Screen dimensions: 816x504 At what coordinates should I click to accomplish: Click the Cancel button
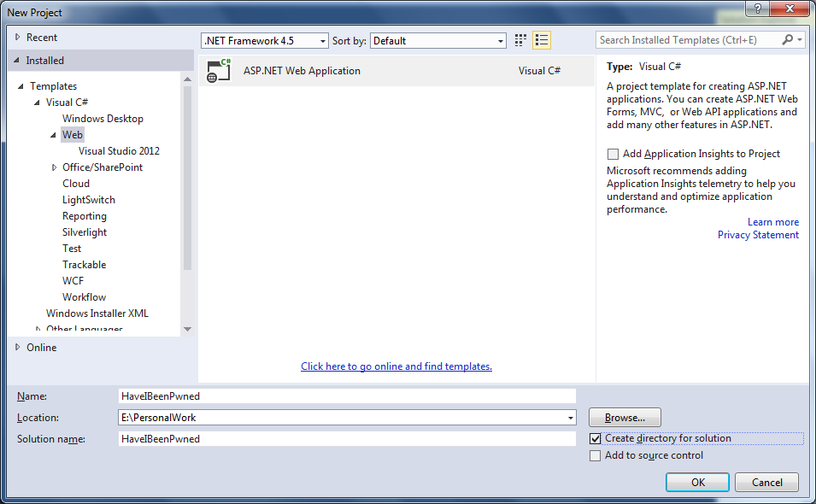pyautogui.click(x=766, y=482)
